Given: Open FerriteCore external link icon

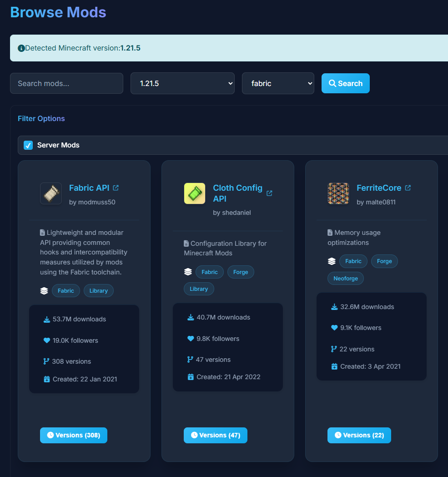Looking at the screenshot, I should pyautogui.click(x=408, y=188).
